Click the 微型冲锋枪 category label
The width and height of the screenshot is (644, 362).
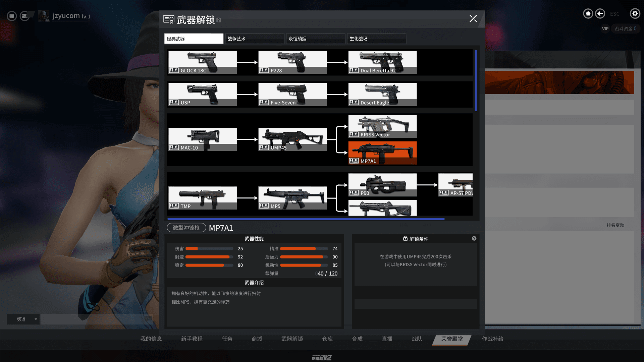click(186, 228)
